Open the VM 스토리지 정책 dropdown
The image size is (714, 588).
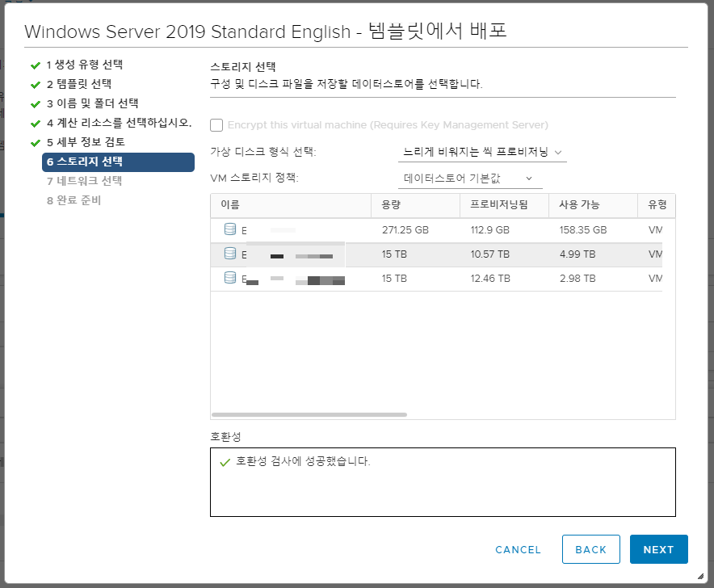coord(470,178)
